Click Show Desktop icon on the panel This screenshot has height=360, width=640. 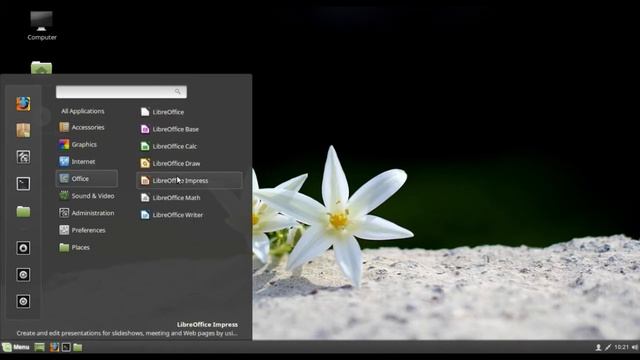pos(40,347)
